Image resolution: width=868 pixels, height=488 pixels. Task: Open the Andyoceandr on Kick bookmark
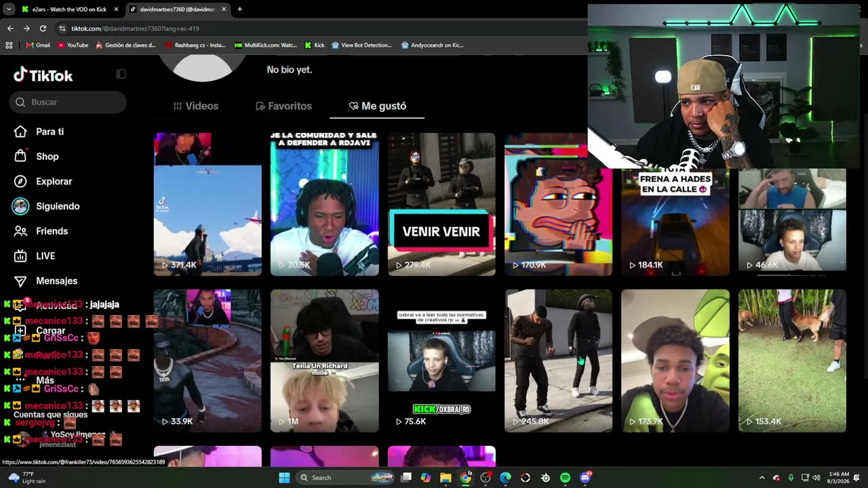pyautogui.click(x=433, y=45)
